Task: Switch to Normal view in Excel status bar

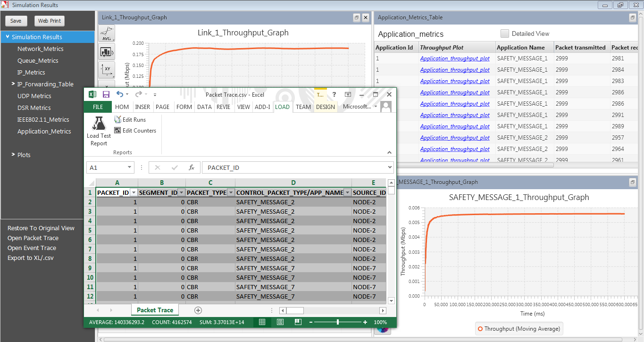Action: coord(262,322)
